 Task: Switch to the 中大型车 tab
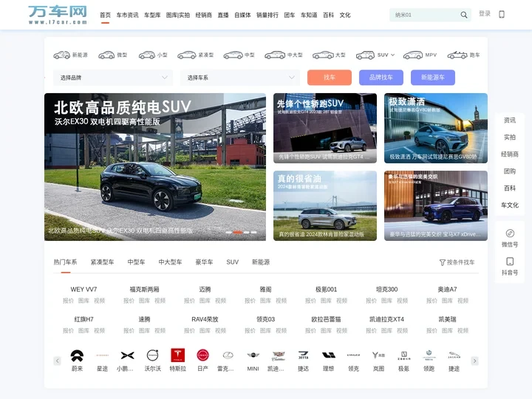(x=170, y=262)
